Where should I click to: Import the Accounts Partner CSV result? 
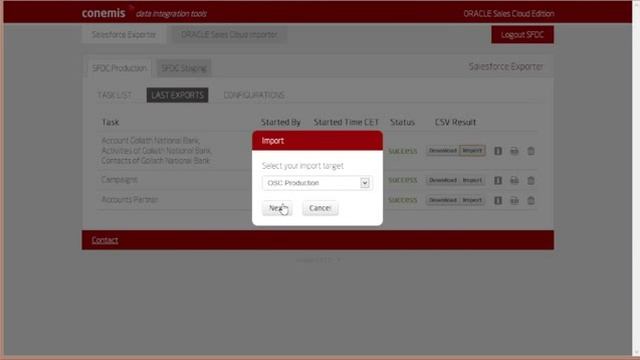coord(472,200)
